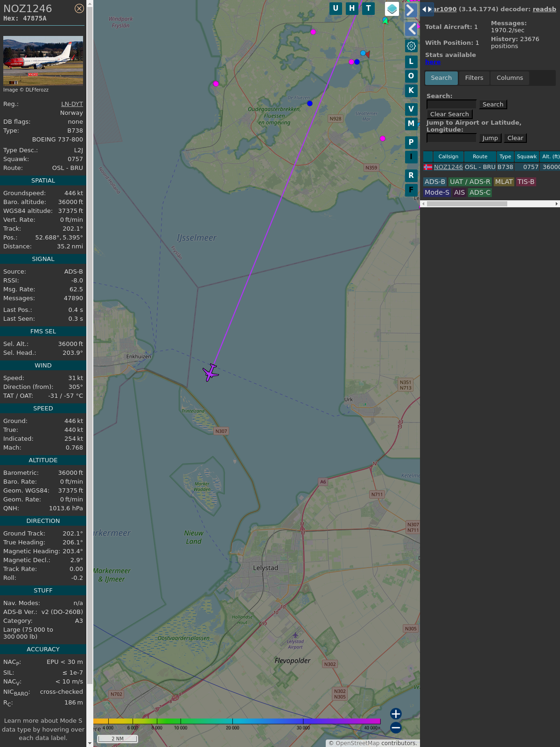This screenshot has width=560, height=747.
Task: Toggle the I map button
Action: 411,157
